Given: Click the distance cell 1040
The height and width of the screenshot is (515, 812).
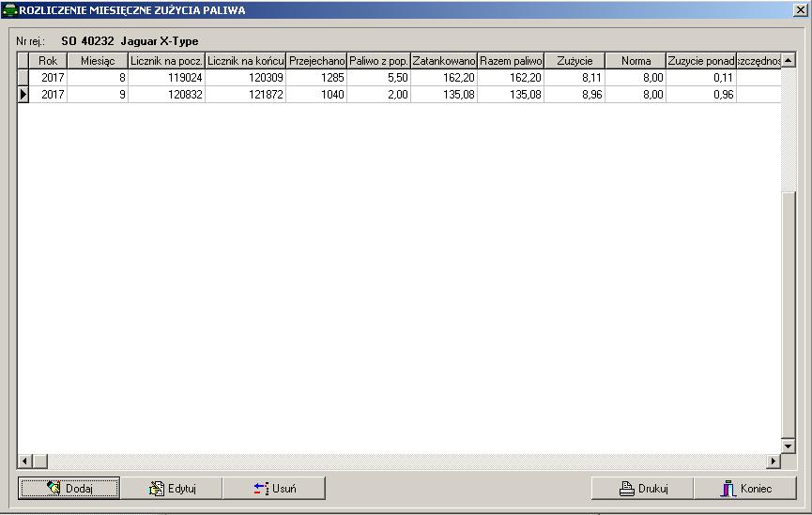Looking at the screenshot, I should [316, 94].
